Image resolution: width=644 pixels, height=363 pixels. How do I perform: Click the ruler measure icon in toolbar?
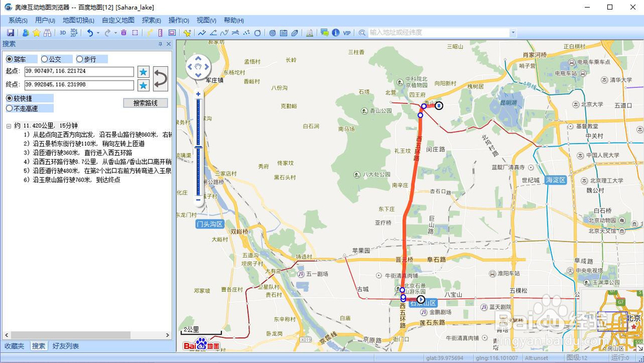(160, 33)
